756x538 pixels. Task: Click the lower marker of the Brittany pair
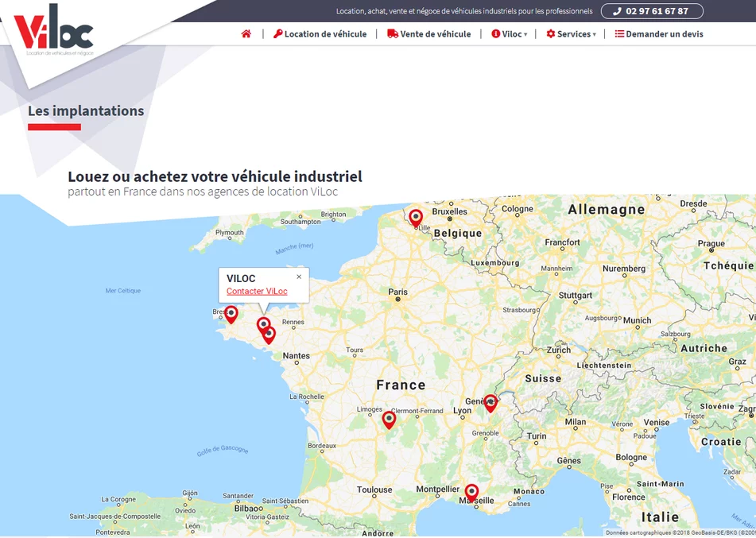269,335
